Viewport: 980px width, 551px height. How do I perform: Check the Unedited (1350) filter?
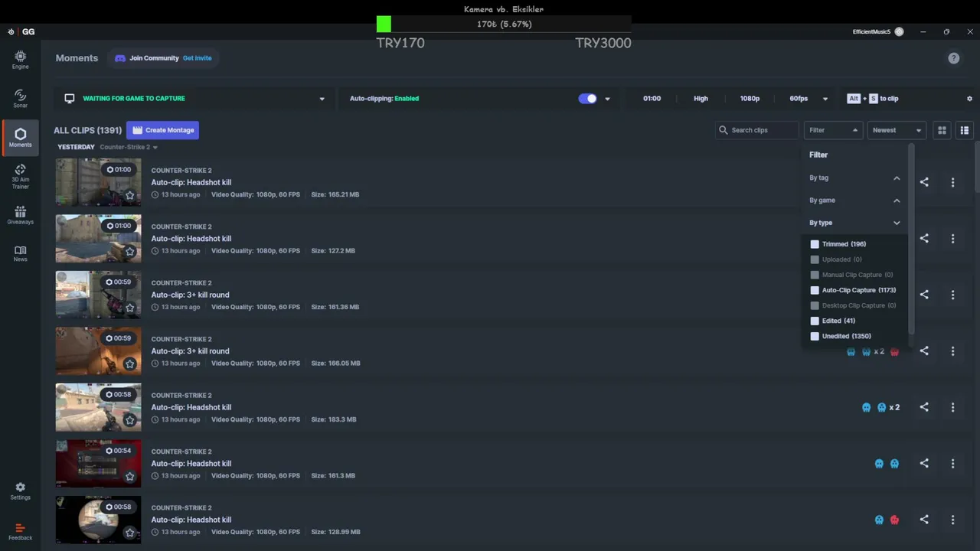click(x=815, y=336)
